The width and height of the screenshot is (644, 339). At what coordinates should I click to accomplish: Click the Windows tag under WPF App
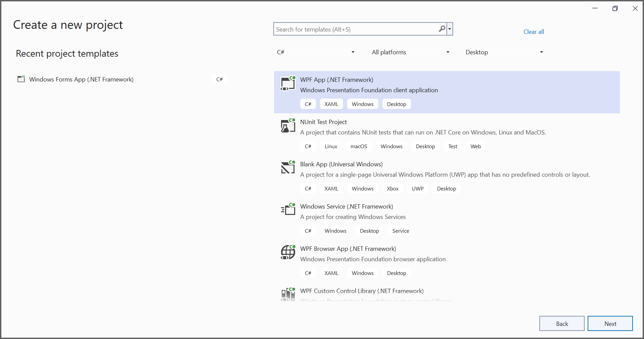[363, 104]
